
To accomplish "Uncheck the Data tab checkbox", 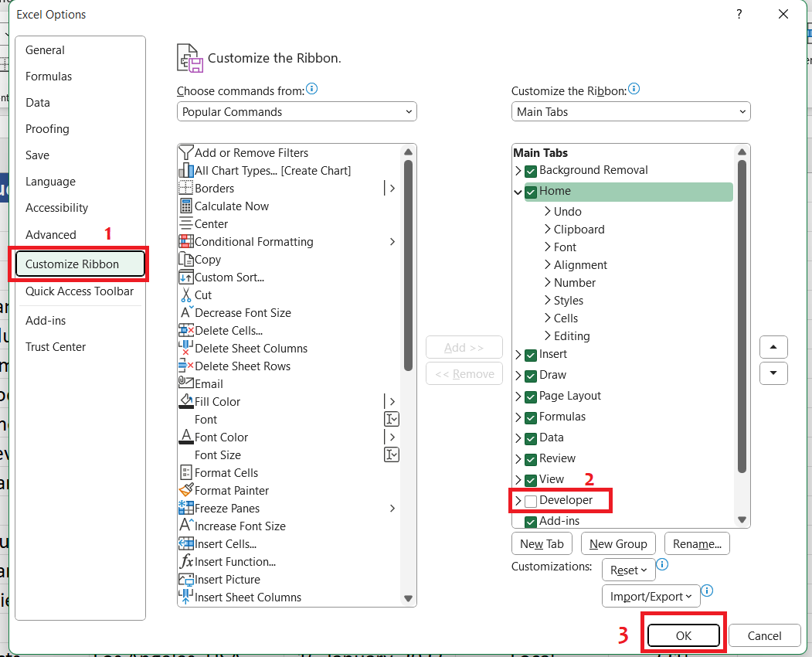I will (x=530, y=439).
